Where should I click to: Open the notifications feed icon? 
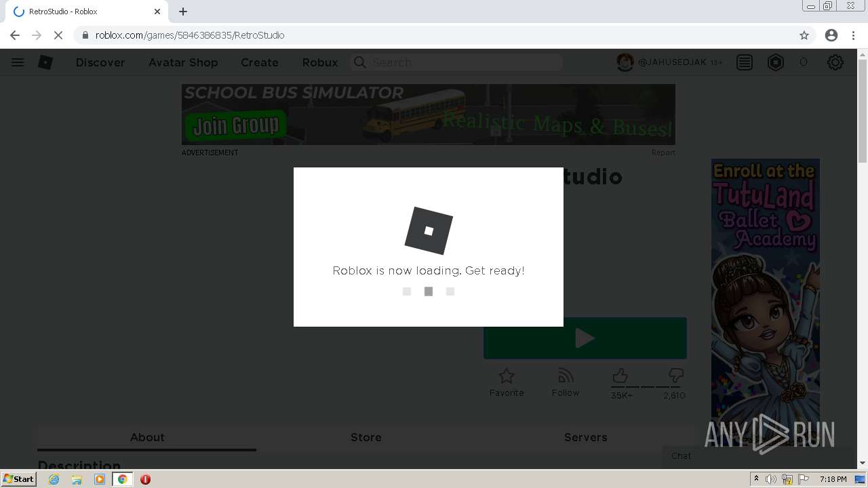(745, 62)
